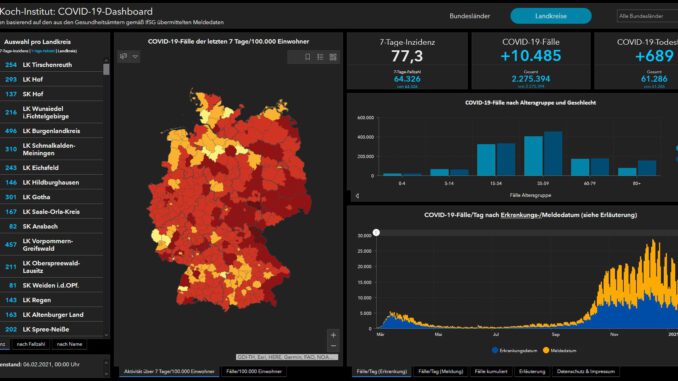Viewport: 678px width, 381px height.
Task: Open the Aktivität über 7 Tage/100.000 Einwohner map tab
Action: coord(169,371)
